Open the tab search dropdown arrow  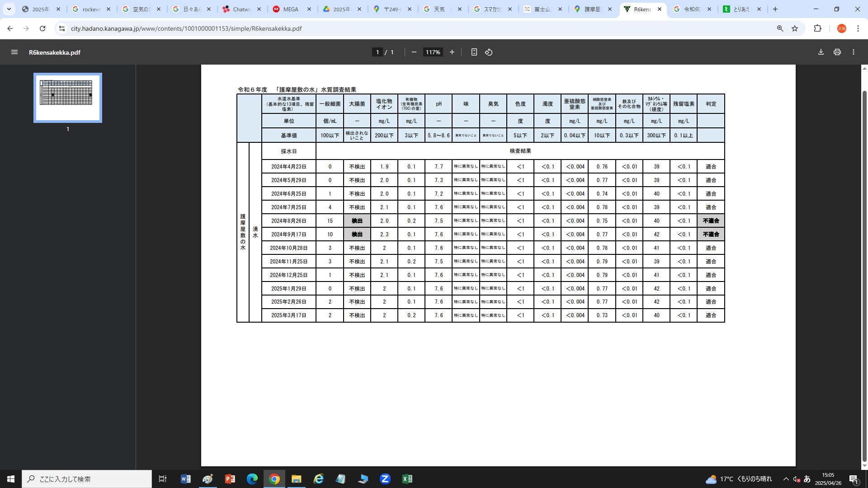tap(9, 9)
